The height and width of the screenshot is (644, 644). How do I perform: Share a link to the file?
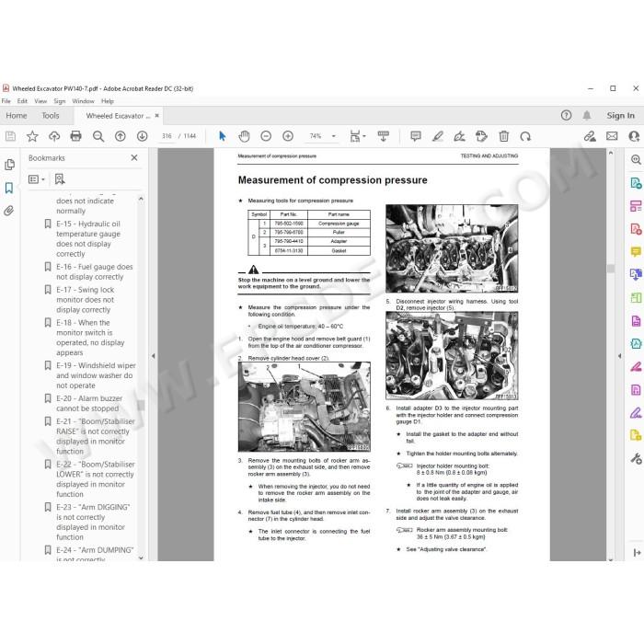(590, 136)
